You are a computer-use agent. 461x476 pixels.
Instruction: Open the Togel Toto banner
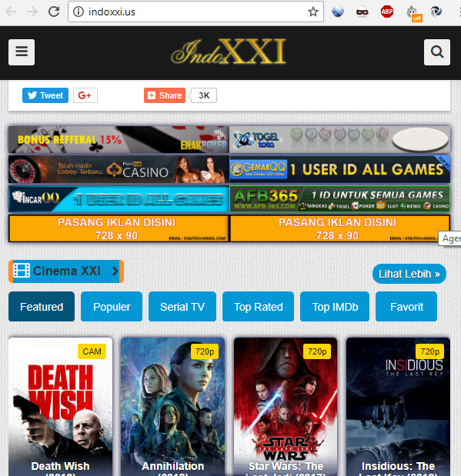click(x=339, y=140)
